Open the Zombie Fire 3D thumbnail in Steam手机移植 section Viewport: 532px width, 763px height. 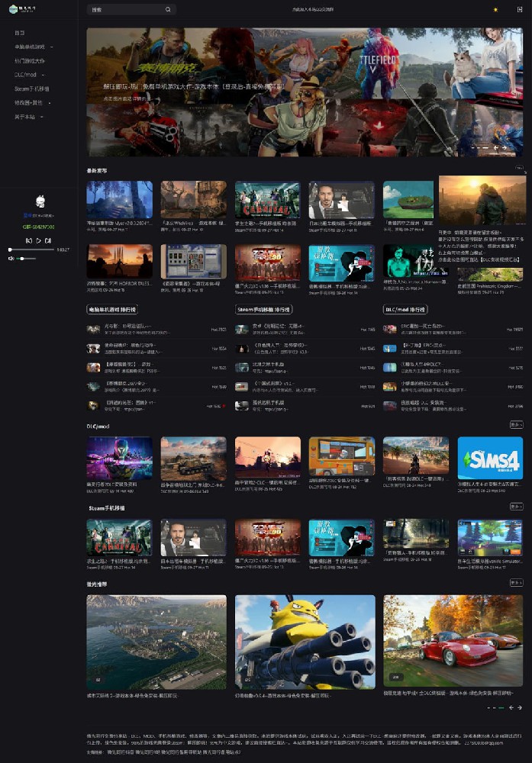268,537
